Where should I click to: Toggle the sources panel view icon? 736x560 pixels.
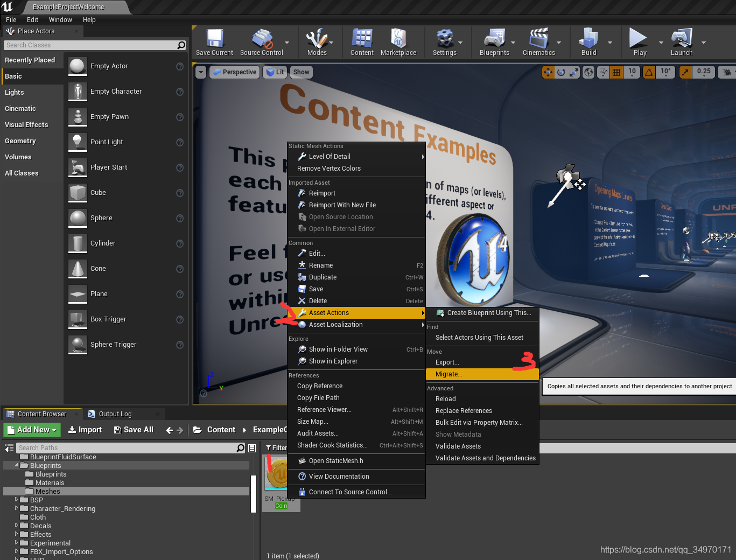pos(9,448)
